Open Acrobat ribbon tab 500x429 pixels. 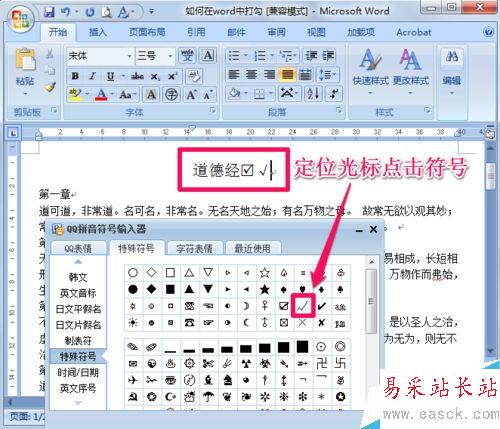click(414, 32)
